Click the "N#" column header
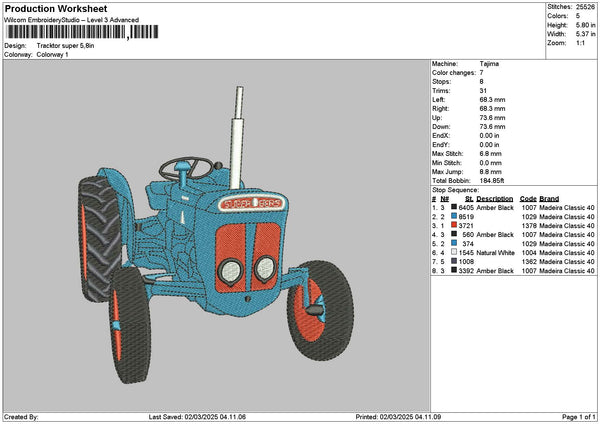The image size is (600, 424). pyautogui.click(x=444, y=199)
